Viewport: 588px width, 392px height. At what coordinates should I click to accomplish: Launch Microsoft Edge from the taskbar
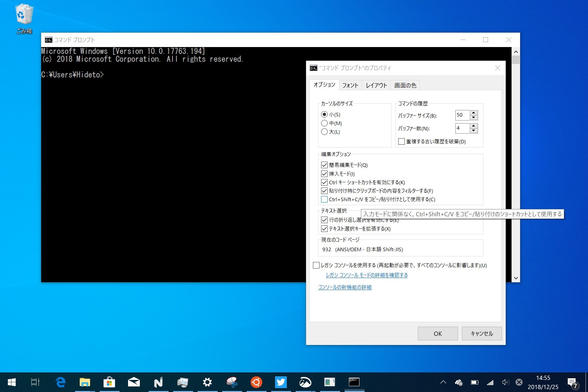pyautogui.click(x=60, y=382)
